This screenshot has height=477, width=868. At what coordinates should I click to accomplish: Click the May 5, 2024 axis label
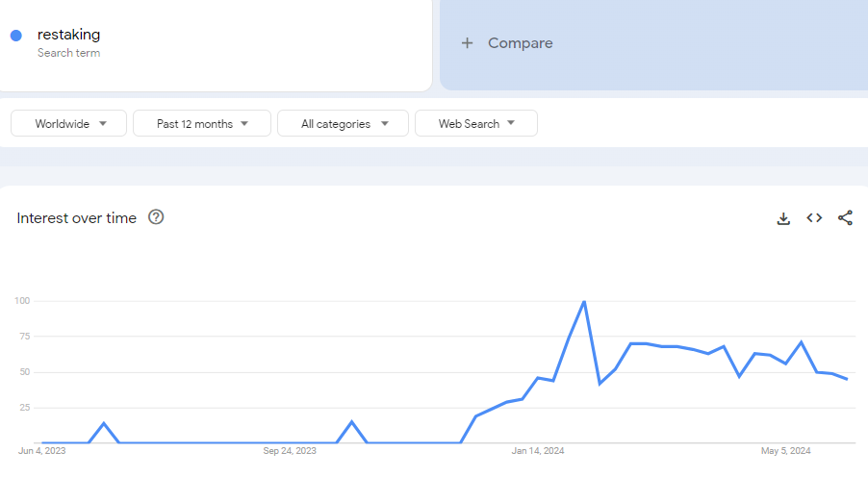point(786,450)
